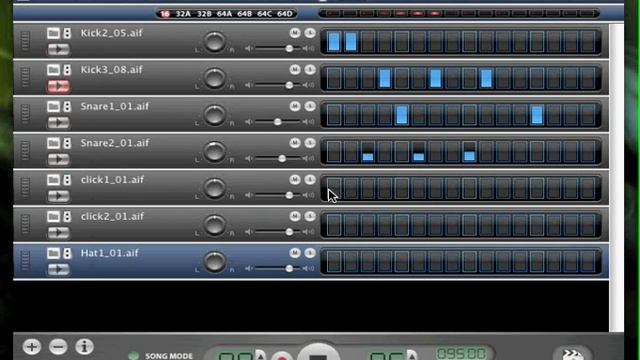Click sample stepper next to Hat1_01.aif folder
Screen dimensions: 640x360
(x=67, y=253)
